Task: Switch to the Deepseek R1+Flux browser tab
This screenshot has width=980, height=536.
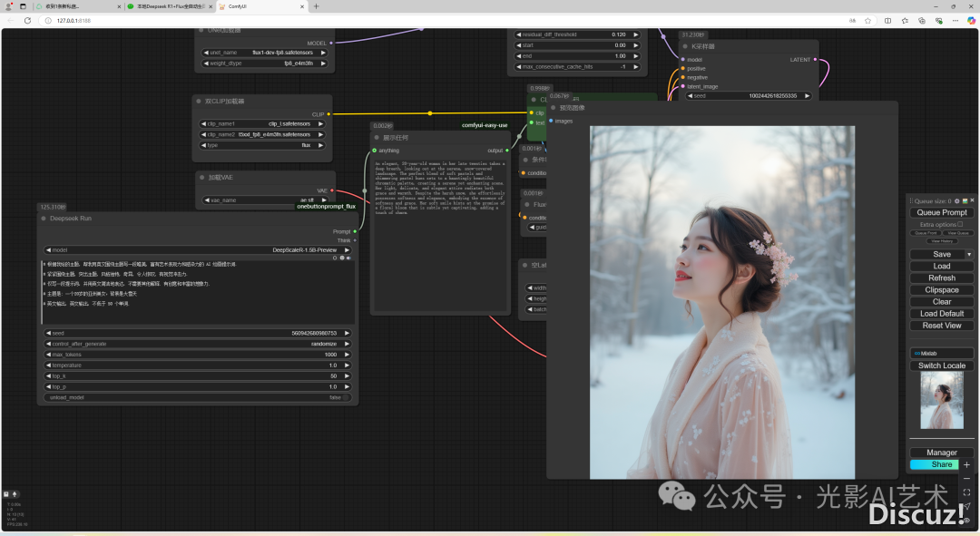Action: [x=168, y=6]
